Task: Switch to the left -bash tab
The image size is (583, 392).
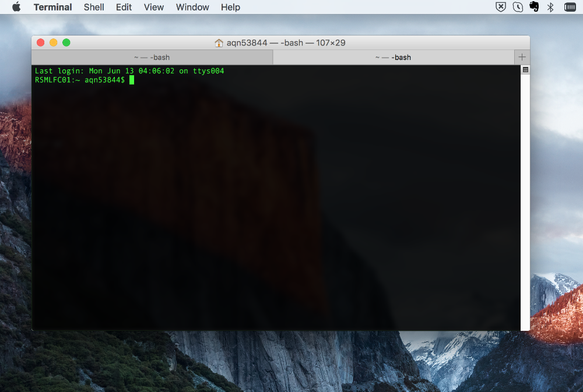Action: point(152,56)
